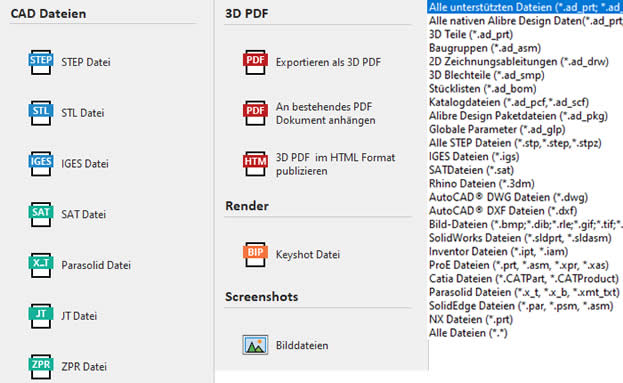Choose Alibre Design Paketdateien (*.ad_pkg)

coord(518,116)
